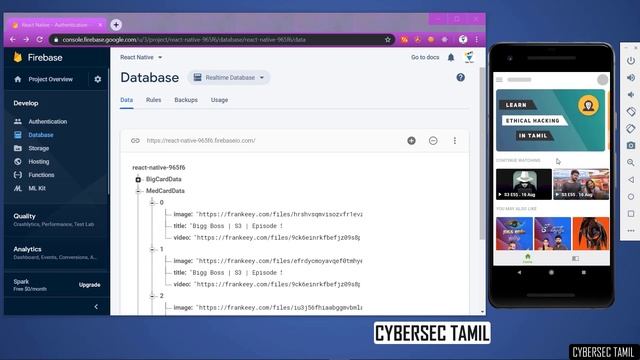Click emulator take screenshot camera

pyautogui.click(x=631, y=145)
